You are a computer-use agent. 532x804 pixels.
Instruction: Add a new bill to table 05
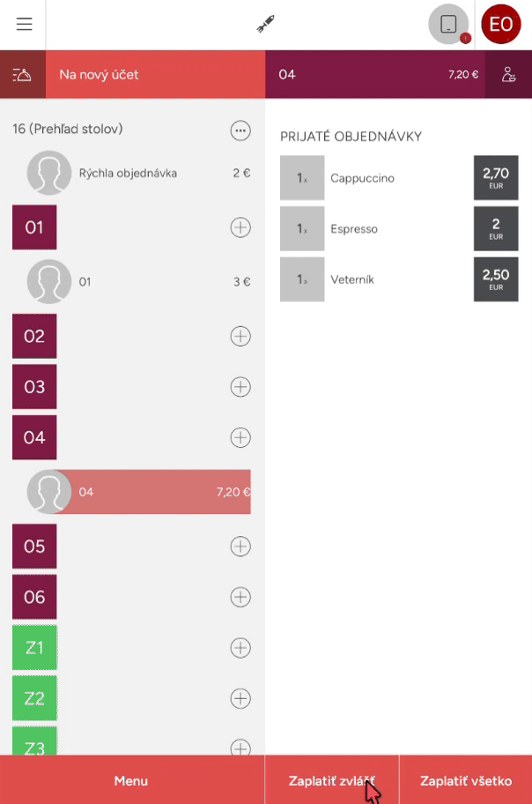click(240, 547)
